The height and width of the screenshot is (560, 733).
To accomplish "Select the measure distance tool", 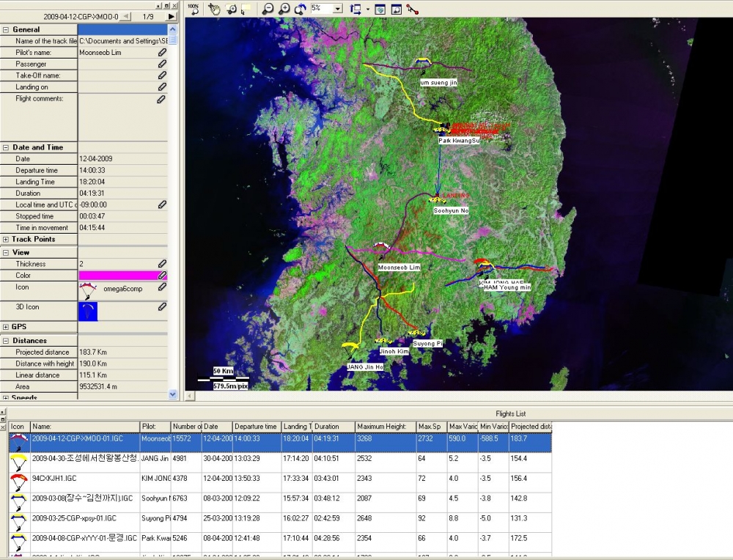I will [412, 9].
